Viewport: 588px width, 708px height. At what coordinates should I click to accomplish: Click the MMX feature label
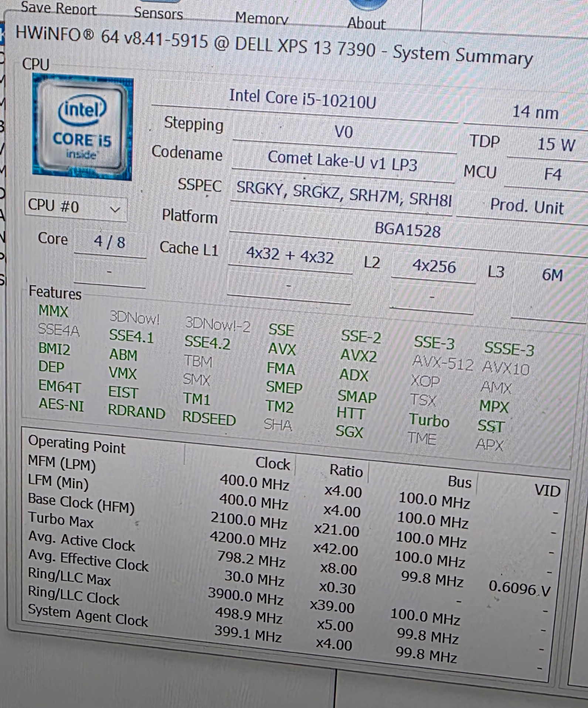[x=54, y=311]
